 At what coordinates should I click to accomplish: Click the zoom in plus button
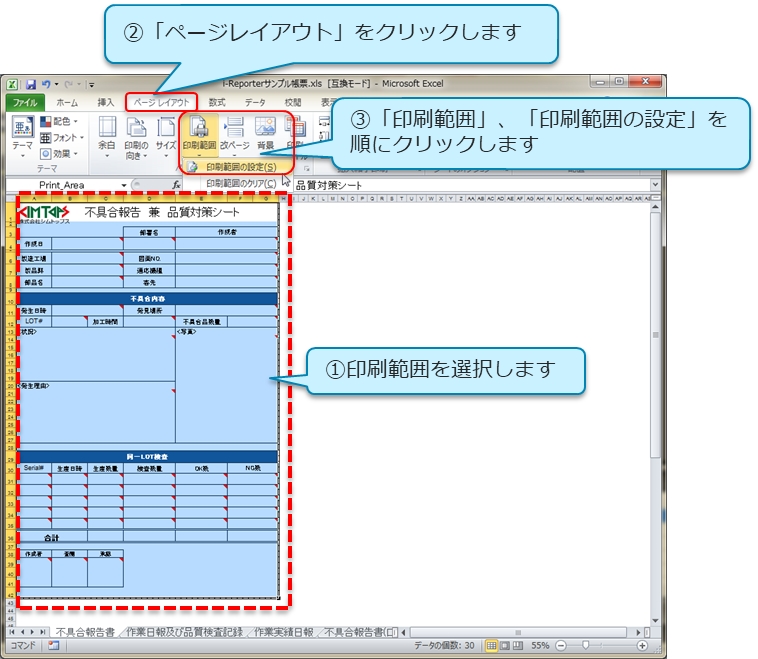642,645
